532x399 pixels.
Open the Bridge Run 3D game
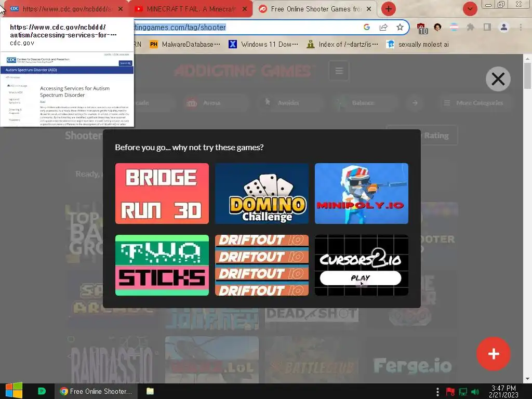[x=162, y=193]
